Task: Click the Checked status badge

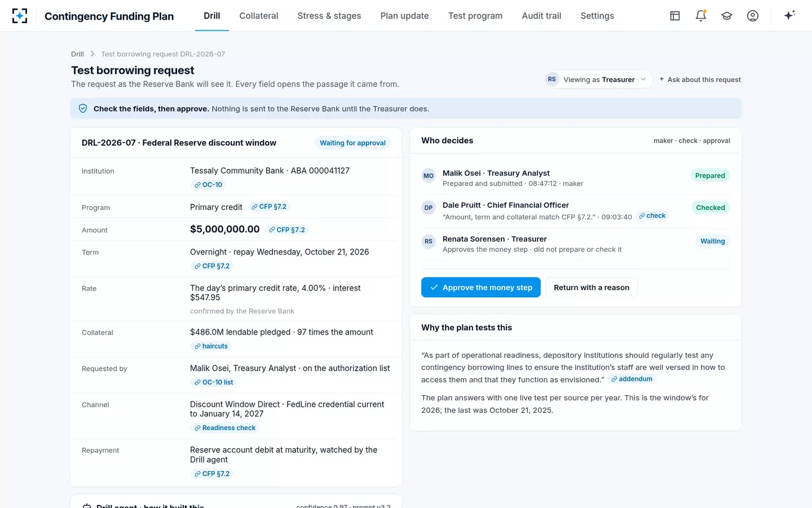Action: [710, 208]
